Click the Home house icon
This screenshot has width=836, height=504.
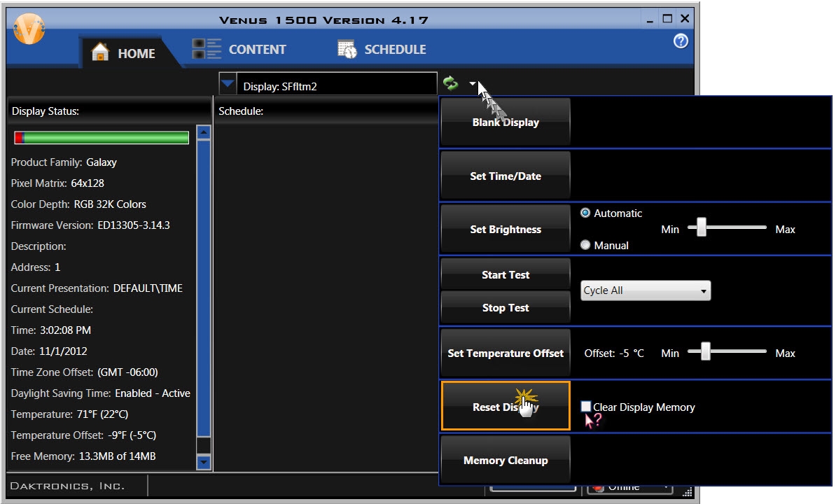[101, 52]
